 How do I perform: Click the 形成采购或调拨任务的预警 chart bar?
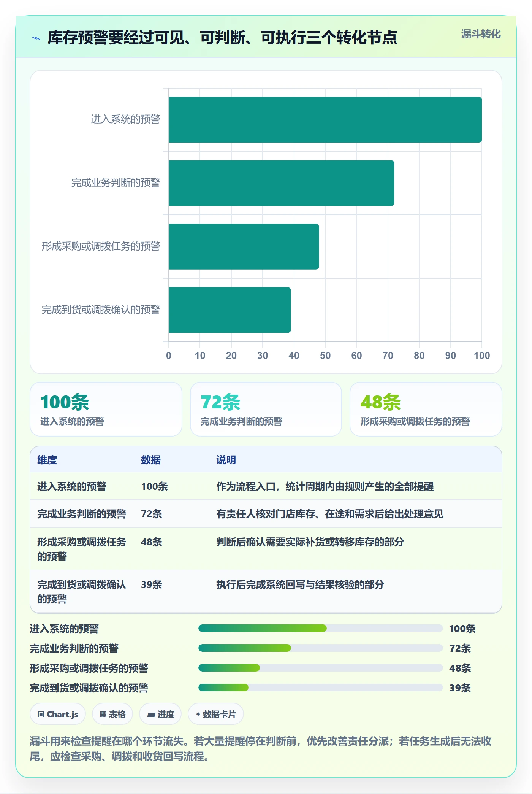click(x=244, y=246)
